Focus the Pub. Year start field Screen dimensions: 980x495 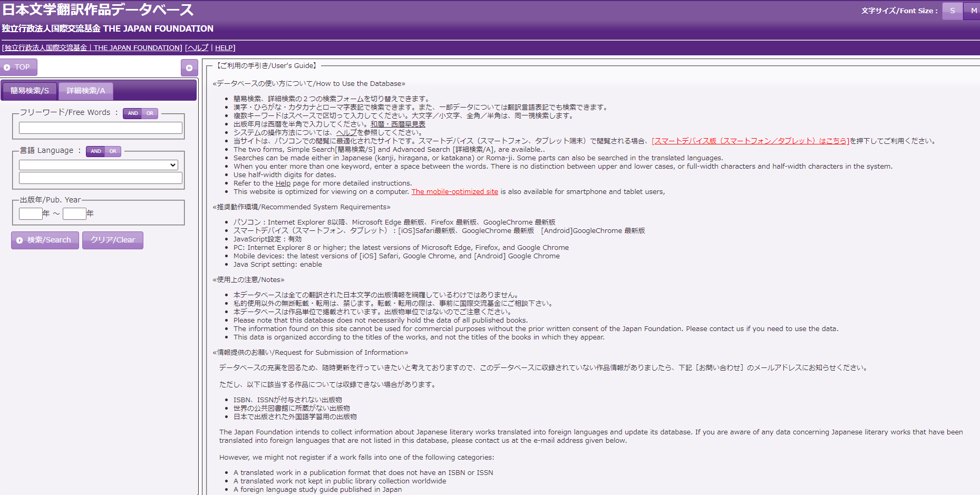click(x=31, y=213)
